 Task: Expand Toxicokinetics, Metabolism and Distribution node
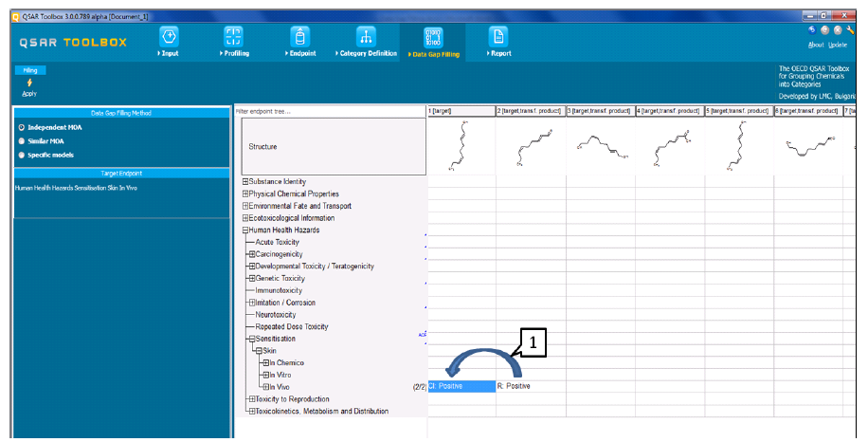[252, 412]
